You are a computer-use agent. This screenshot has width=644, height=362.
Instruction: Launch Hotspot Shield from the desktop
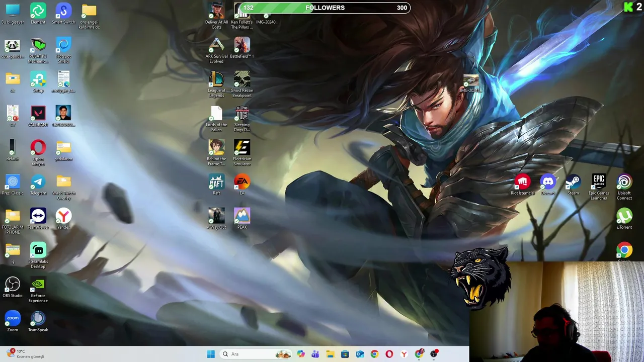pyautogui.click(x=63, y=50)
